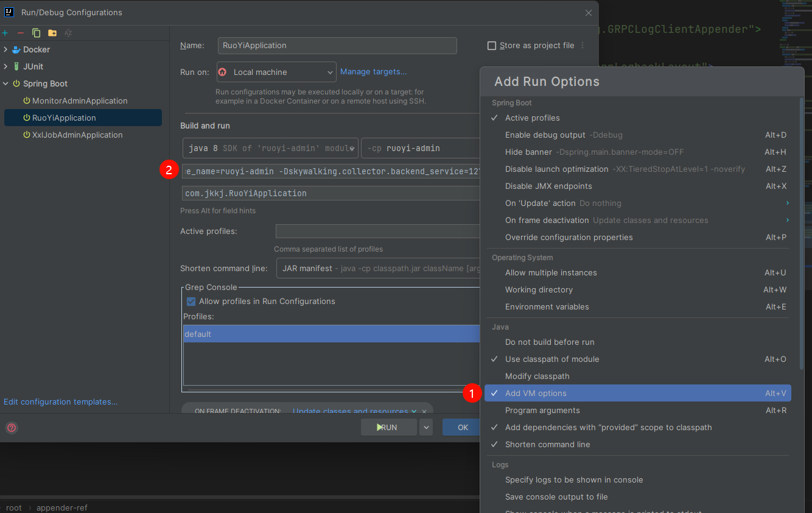Click the help question mark icon
The height and width of the screenshot is (513, 812).
pos(11,428)
